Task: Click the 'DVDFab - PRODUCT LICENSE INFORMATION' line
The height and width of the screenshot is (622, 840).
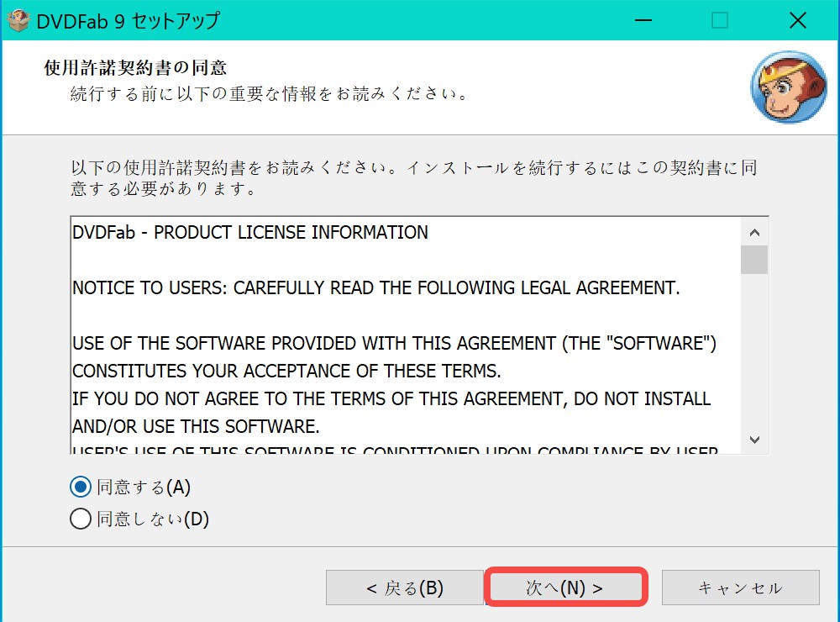Action: coord(250,232)
